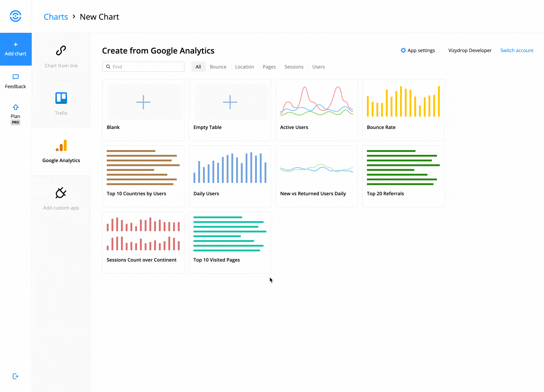The width and height of the screenshot is (544, 392).
Task: Open the Charts breadcrumb link
Action: coord(55,17)
